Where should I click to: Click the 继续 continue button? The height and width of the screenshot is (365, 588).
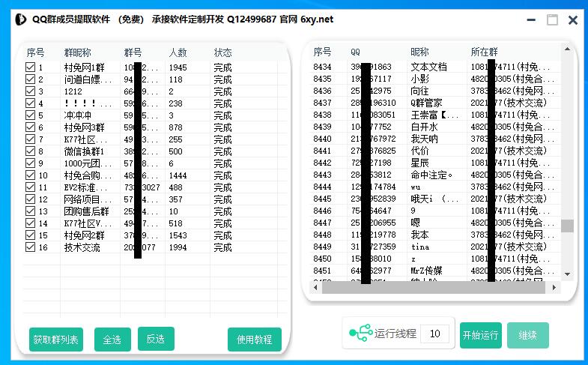click(528, 335)
